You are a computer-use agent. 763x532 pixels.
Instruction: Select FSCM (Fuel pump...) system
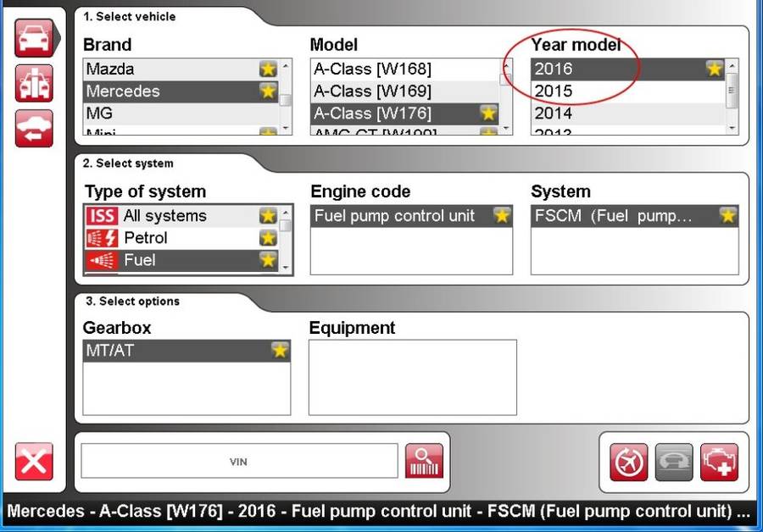tap(634, 216)
